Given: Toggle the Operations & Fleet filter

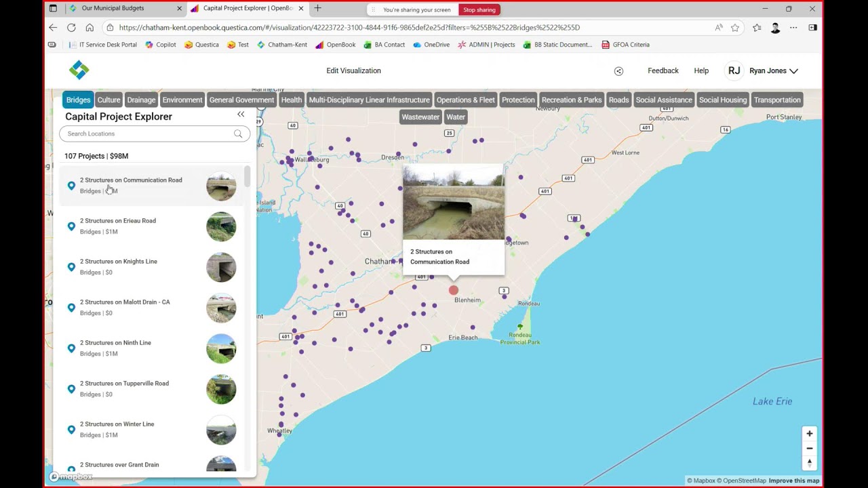Looking at the screenshot, I should pyautogui.click(x=465, y=100).
